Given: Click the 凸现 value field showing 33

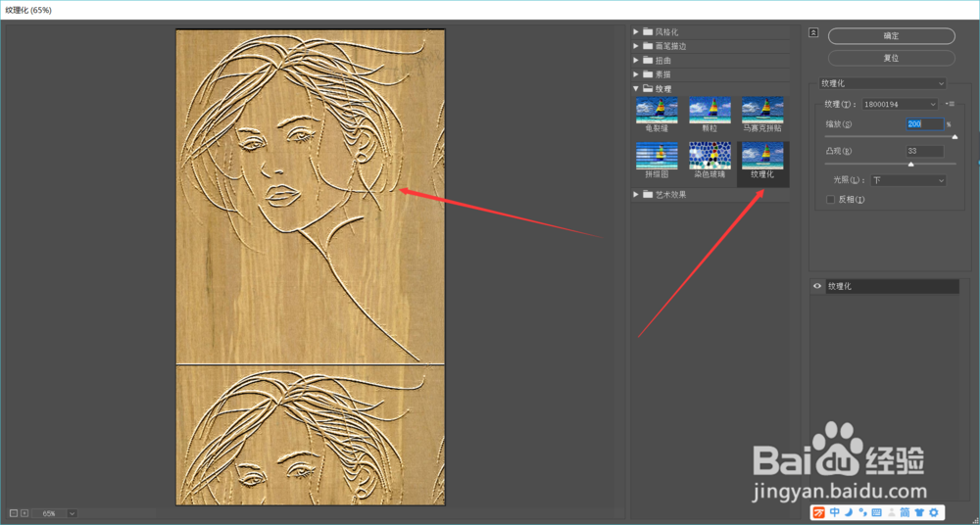Looking at the screenshot, I should click(924, 151).
